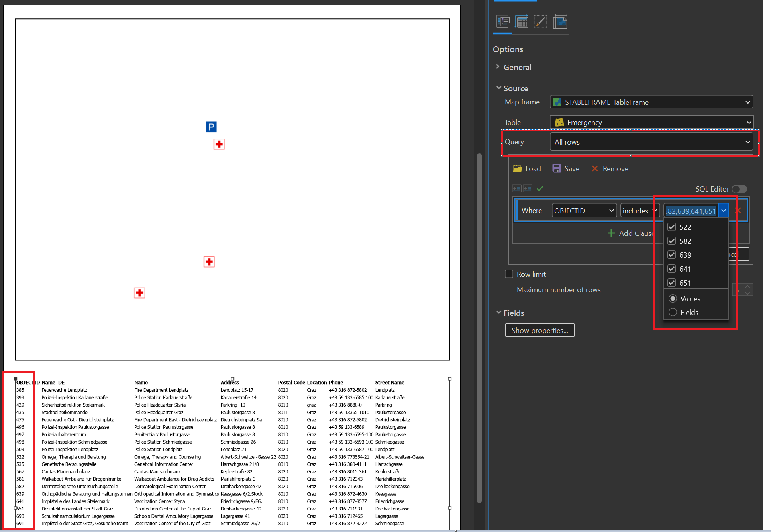Click the Remove query X icon
771x532 pixels.
point(595,168)
